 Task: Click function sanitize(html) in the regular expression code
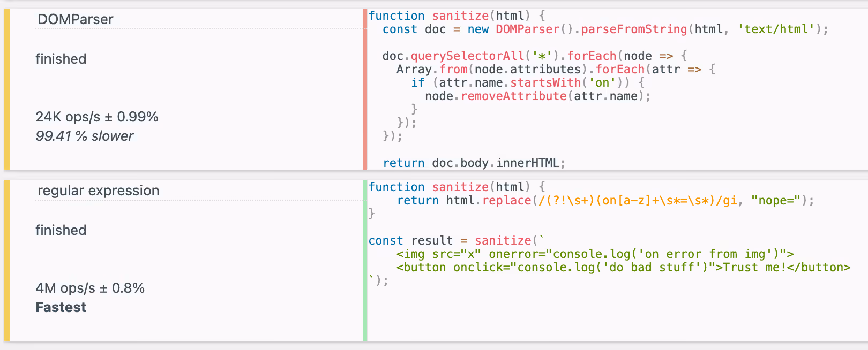pyautogui.click(x=457, y=187)
